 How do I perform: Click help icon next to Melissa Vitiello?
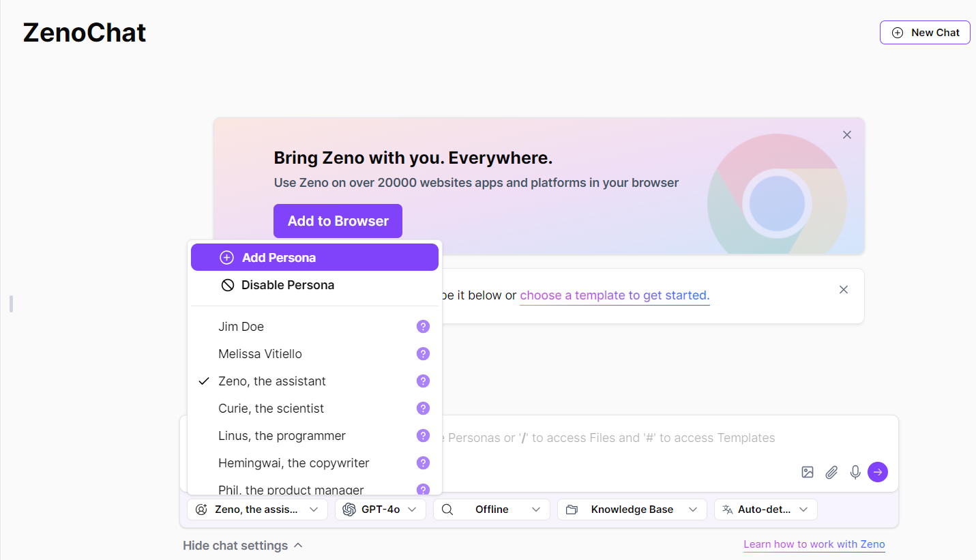click(423, 354)
